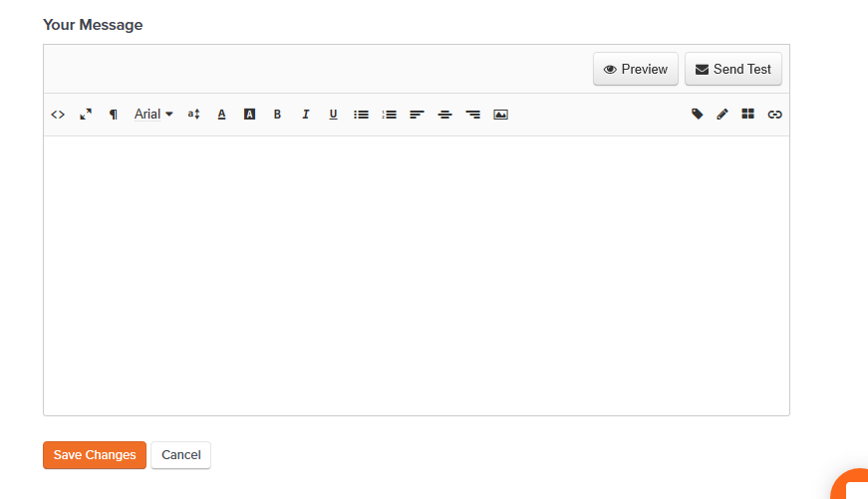
Task: Toggle underline formatting
Action: 333,115
